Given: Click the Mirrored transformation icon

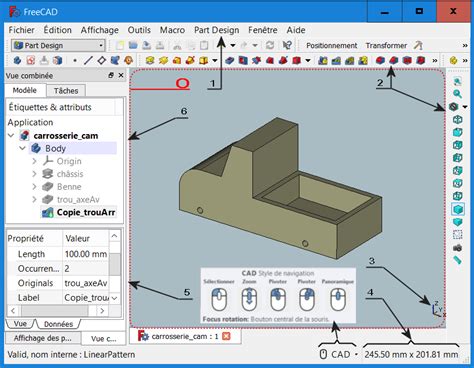Looking at the screenshot, I should point(323,60).
